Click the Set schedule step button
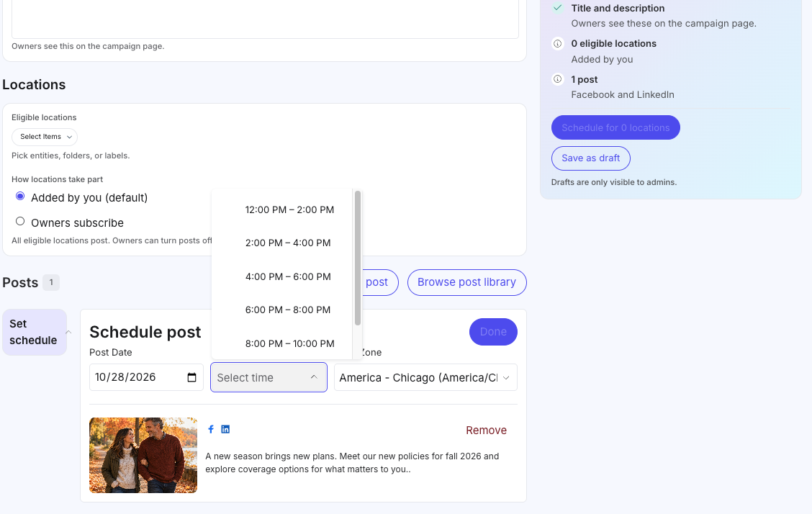The image size is (812, 514). click(34, 333)
